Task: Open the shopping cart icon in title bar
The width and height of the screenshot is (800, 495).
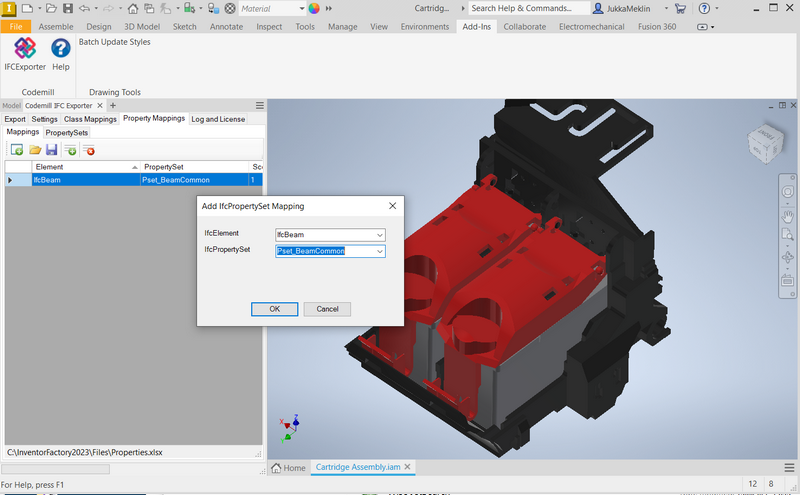Action: pyautogui.click(x=680, y=8)
